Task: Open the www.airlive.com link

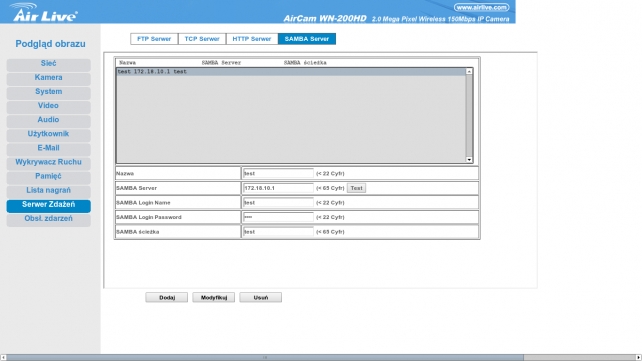Action: (x=482, y=7)
